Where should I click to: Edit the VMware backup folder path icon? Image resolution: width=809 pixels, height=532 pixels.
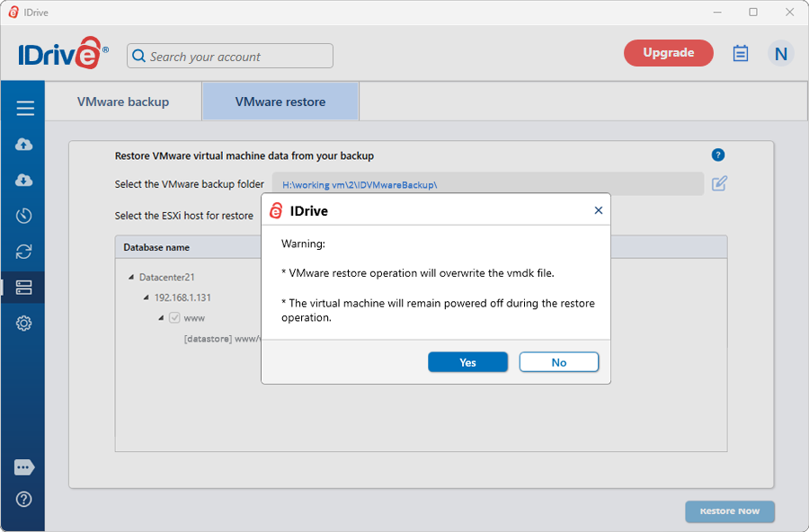719,183
